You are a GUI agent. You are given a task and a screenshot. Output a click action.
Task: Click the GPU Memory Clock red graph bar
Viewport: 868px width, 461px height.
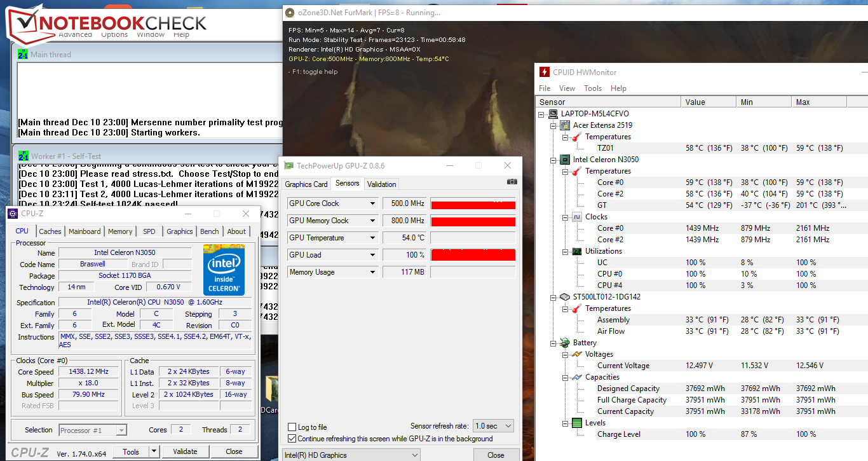coord(473,221)
